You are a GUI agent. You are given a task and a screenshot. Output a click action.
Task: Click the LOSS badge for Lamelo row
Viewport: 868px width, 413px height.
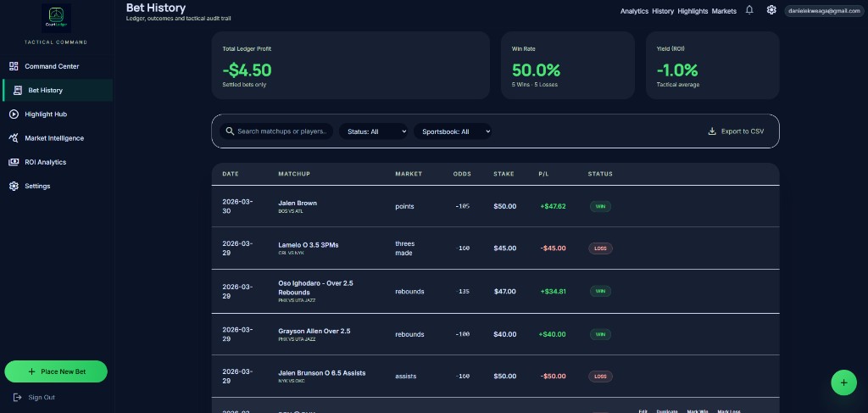pos(601,248)
